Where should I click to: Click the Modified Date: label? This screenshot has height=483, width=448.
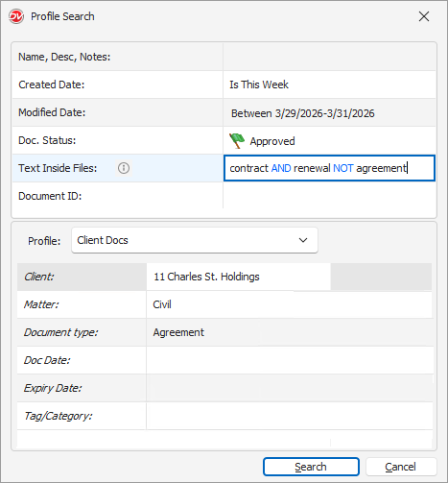[52, 112]
